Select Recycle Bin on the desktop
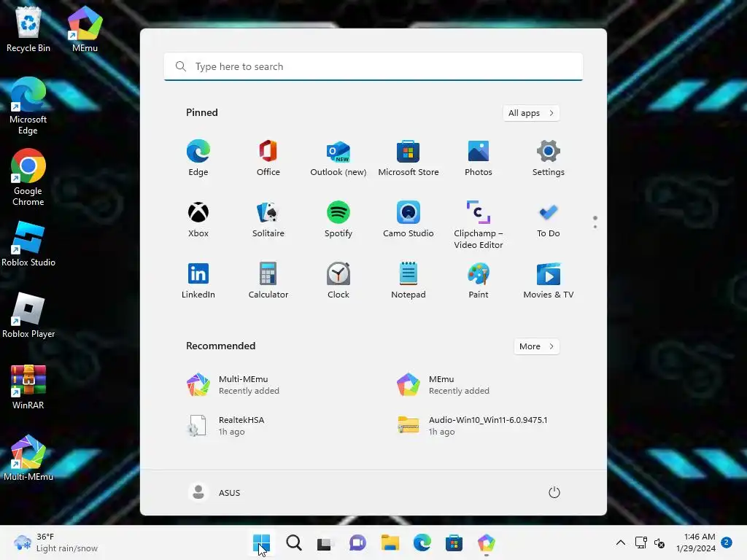Image resolution: width=747 pixels, height=560 pixels. [x=28, y=29]
